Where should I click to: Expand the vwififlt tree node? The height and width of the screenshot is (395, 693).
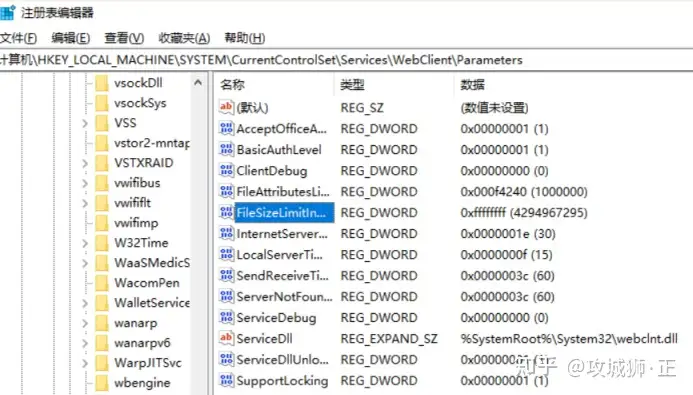(x=85, y=203)
